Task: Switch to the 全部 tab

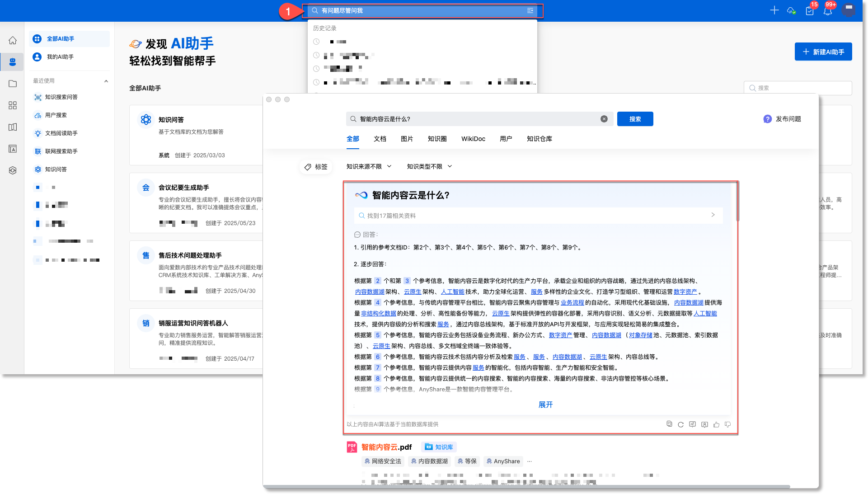Action: tap(352, 139)
